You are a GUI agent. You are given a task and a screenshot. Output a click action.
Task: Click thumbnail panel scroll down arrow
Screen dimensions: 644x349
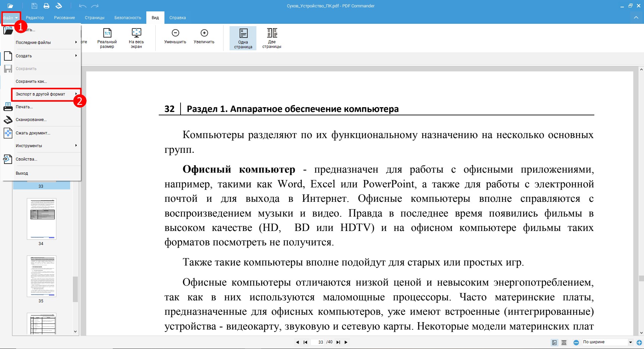click(x=75, y=332)
